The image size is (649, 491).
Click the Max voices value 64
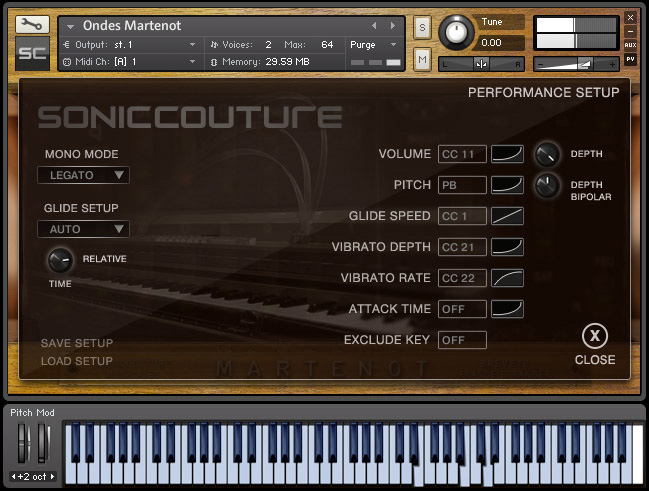tap(327, 44)
